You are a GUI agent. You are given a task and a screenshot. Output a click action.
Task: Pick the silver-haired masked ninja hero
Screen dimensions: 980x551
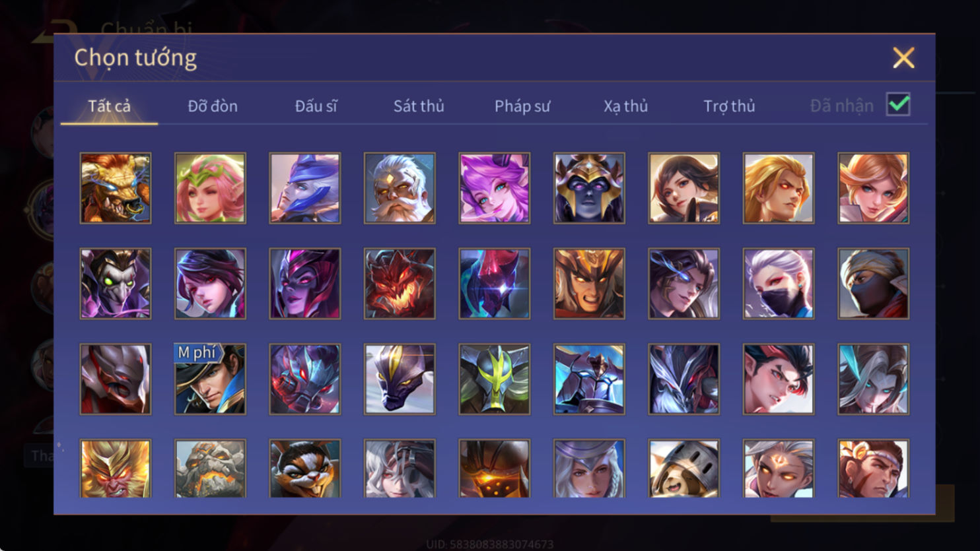[779, 284]
